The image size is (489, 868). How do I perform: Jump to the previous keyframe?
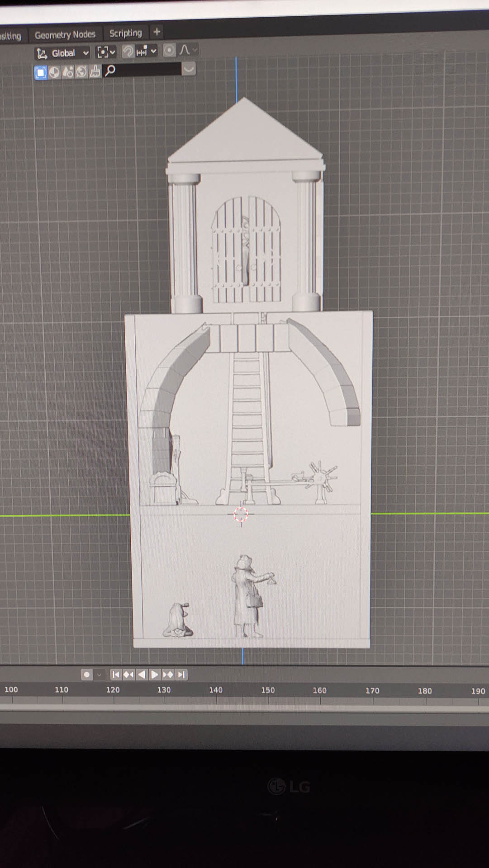[x=128, y=675]
